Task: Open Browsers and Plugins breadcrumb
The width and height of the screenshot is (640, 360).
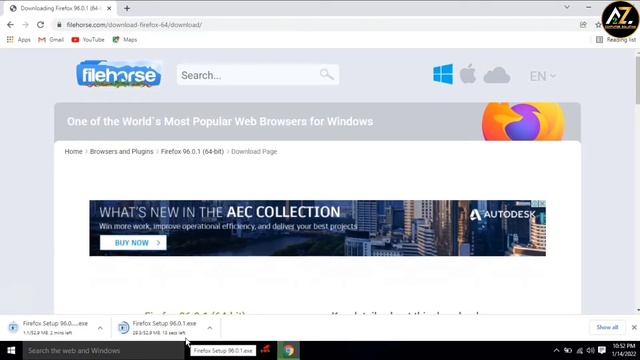Action: pos(122,151)
